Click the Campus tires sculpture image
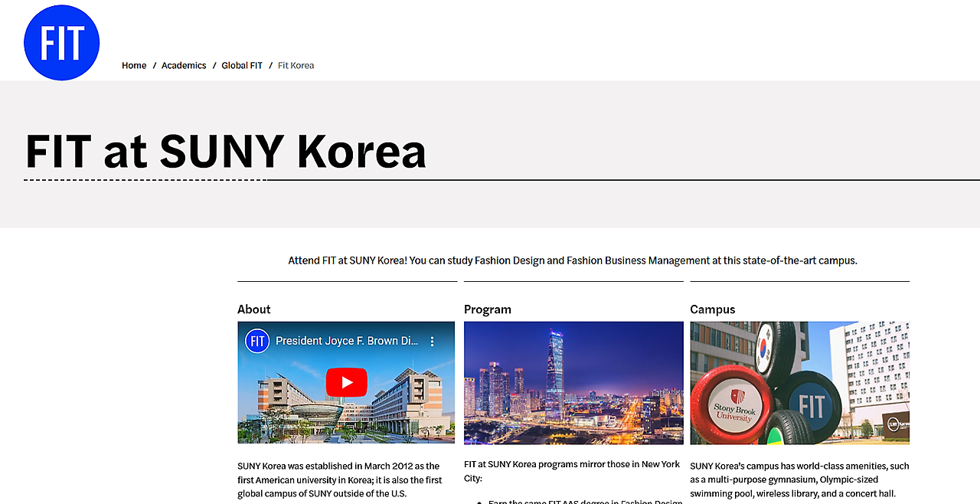The width and height of the screenshot is (980, 504). point(799,382)
